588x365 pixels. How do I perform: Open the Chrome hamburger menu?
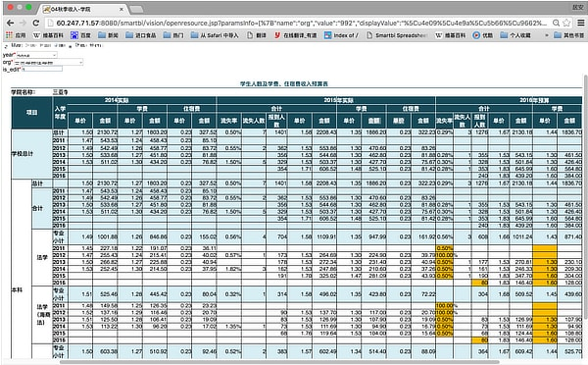580,23
